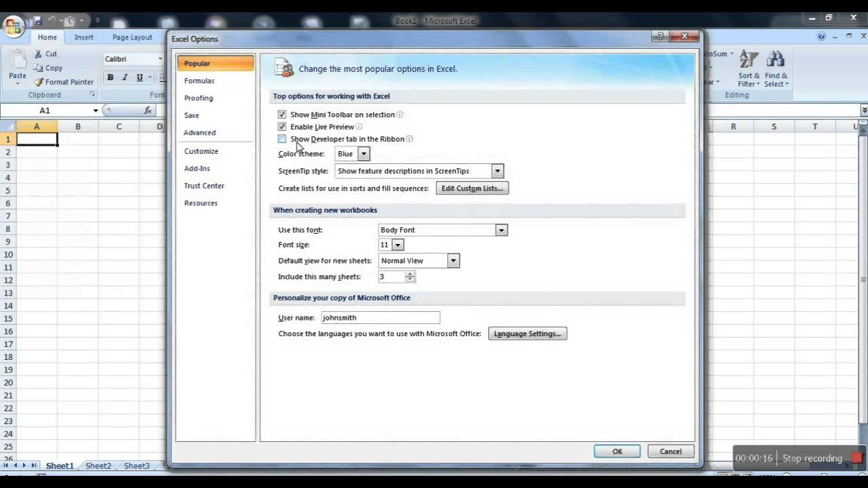The image size is (868, 488).
Task: Toggle Underline formatting in ribbon
Action: click(x=140, y=77)
